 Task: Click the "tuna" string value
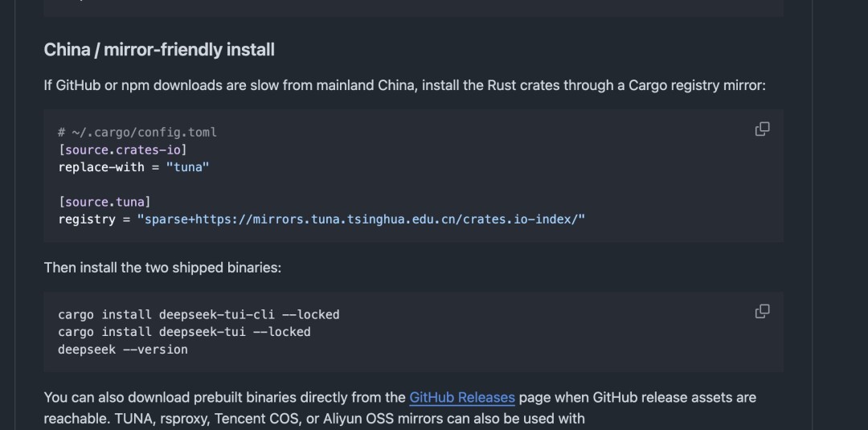tap(187, 167)
